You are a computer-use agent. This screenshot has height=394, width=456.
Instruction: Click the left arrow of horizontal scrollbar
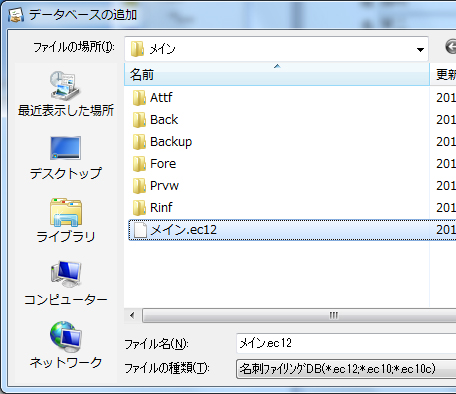pyautogui.click(x=133, y=315)
